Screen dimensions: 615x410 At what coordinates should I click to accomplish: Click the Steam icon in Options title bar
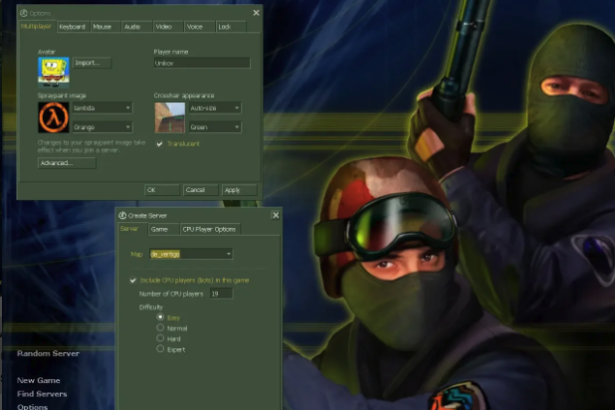(x=23, y=13)
